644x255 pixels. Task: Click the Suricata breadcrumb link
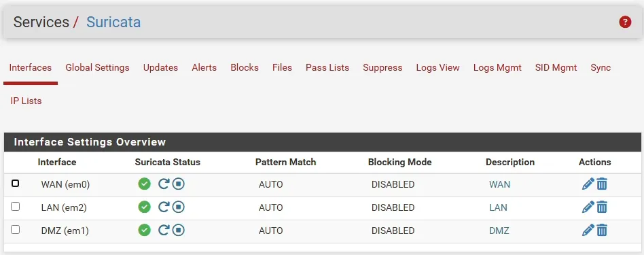pyautogui.click(x=113, y=22)
